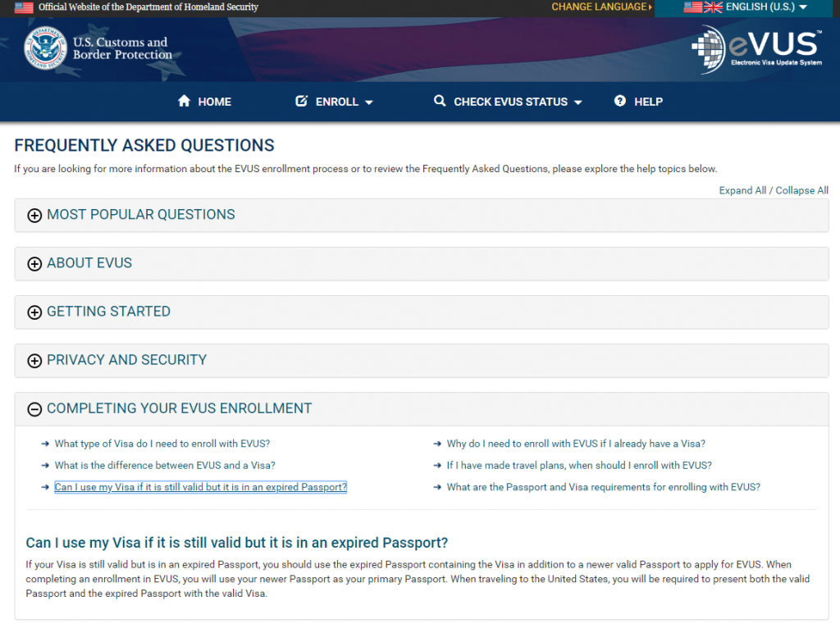Expand the ABOUT EVUS heading

[x=89, y=263]
